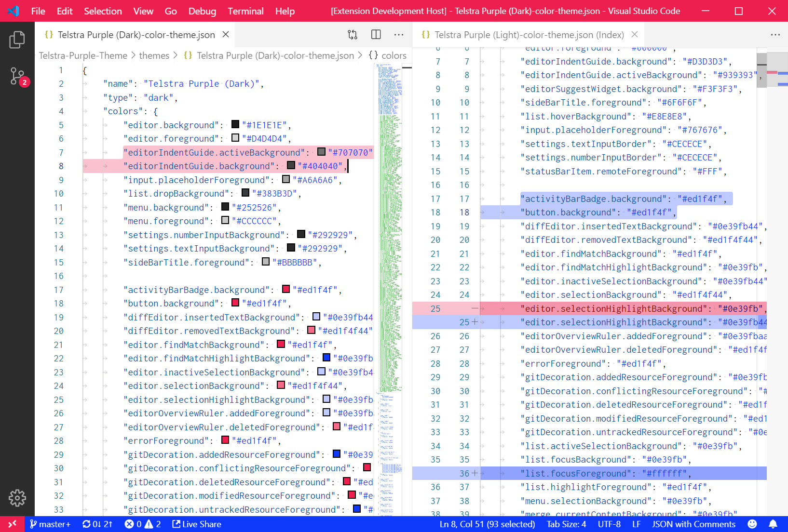
Task: Close the Telstra Purple (Light) Index tab
Action: 635,35
